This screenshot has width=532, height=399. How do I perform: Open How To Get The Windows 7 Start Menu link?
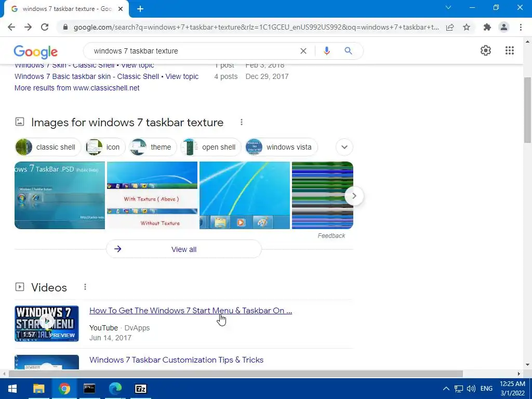tap(191, 311)
